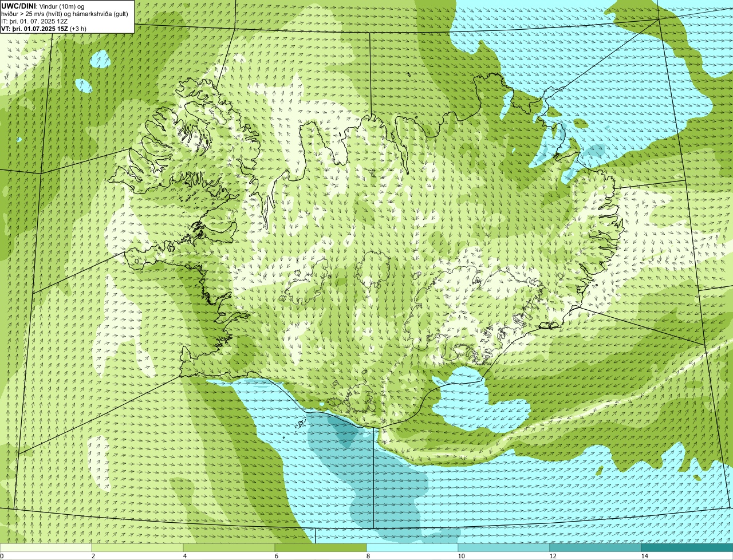Click the "hviður > 25 m/s (hvítt)" description line
Image resolution: width=733 pixels, height=560 pixels.
point(65,13)
